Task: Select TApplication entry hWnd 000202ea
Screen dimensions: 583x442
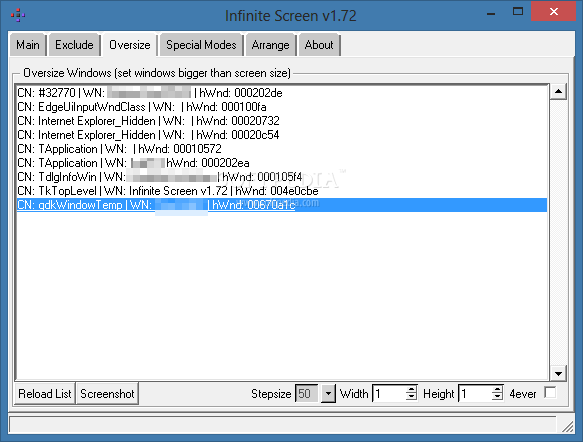Action: click(x=282, y=163)
